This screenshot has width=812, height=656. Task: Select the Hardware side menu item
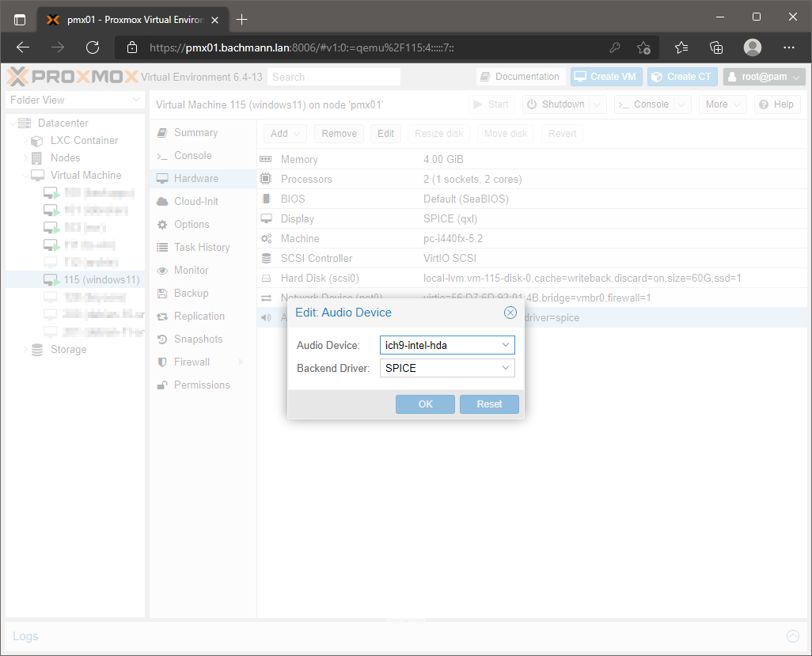[203, 179]
